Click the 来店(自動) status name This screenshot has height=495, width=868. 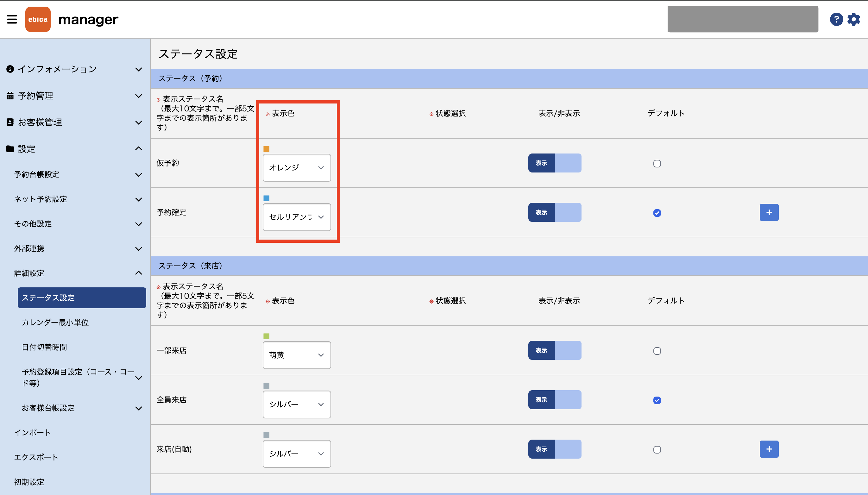(174, 449)
